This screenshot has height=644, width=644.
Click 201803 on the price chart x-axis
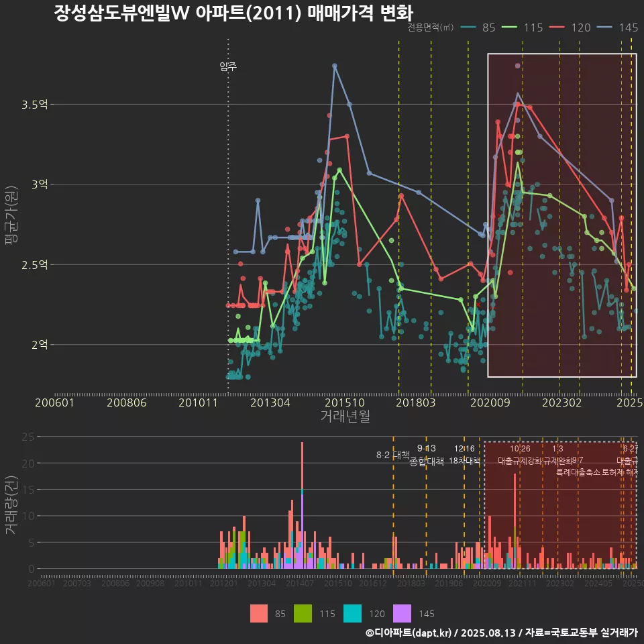tap(416, 402)
